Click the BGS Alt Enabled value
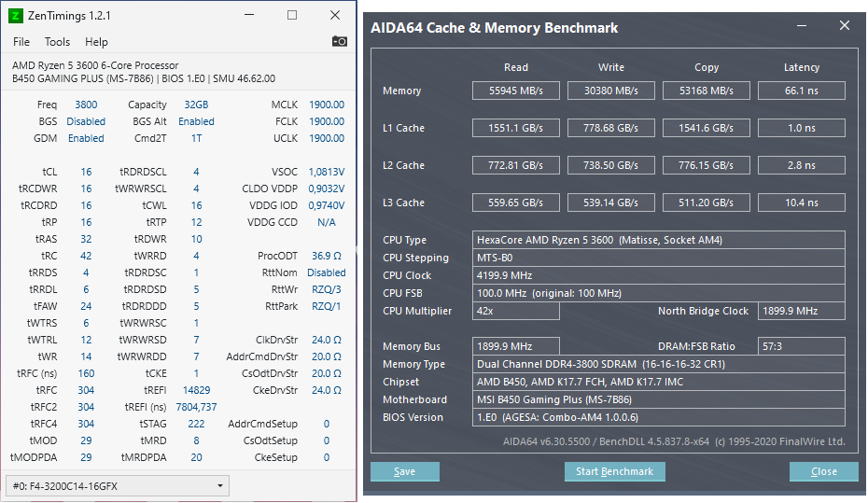 pyautogui.click(x=196, y=121)
